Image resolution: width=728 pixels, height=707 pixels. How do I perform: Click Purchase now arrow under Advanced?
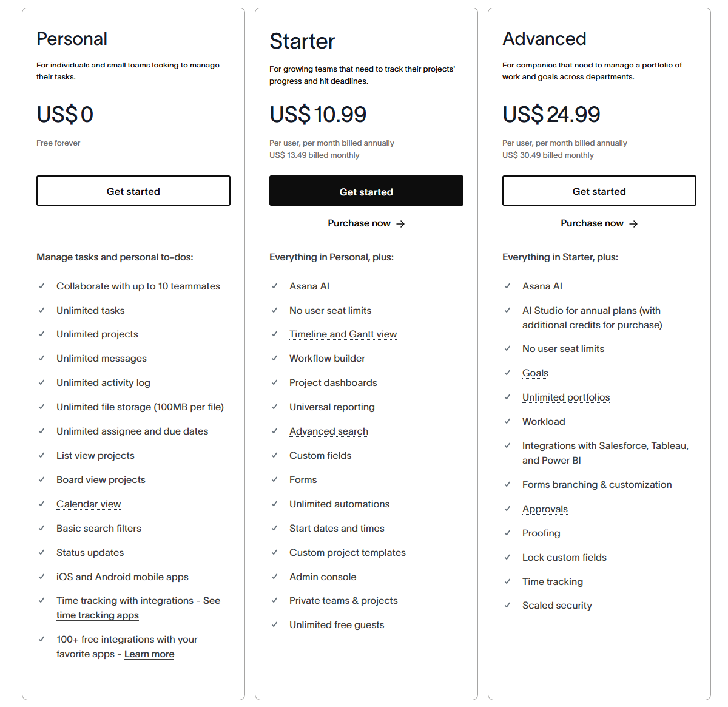coord(599,223)
